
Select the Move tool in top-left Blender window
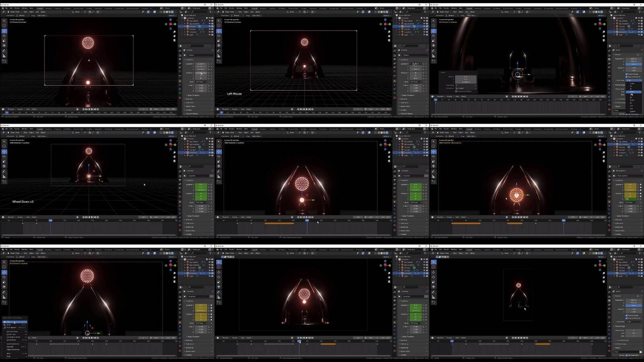pos(4,31)
